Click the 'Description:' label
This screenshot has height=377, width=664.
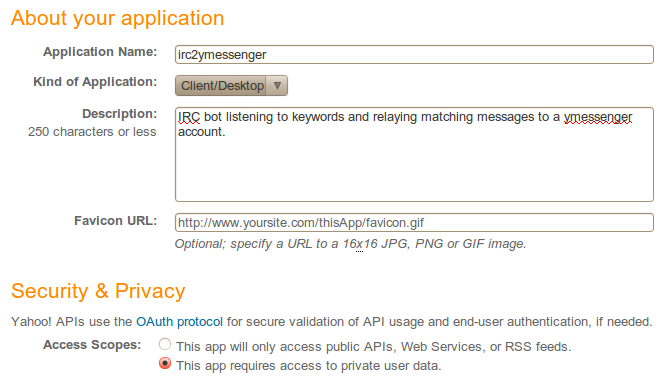click(119, 114)
